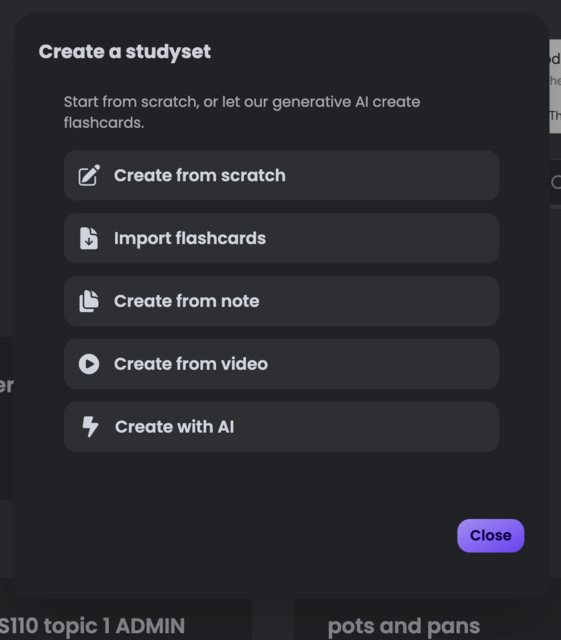
Task: Select the "Import flashcards" option
Action: click(x=281, y=238)
